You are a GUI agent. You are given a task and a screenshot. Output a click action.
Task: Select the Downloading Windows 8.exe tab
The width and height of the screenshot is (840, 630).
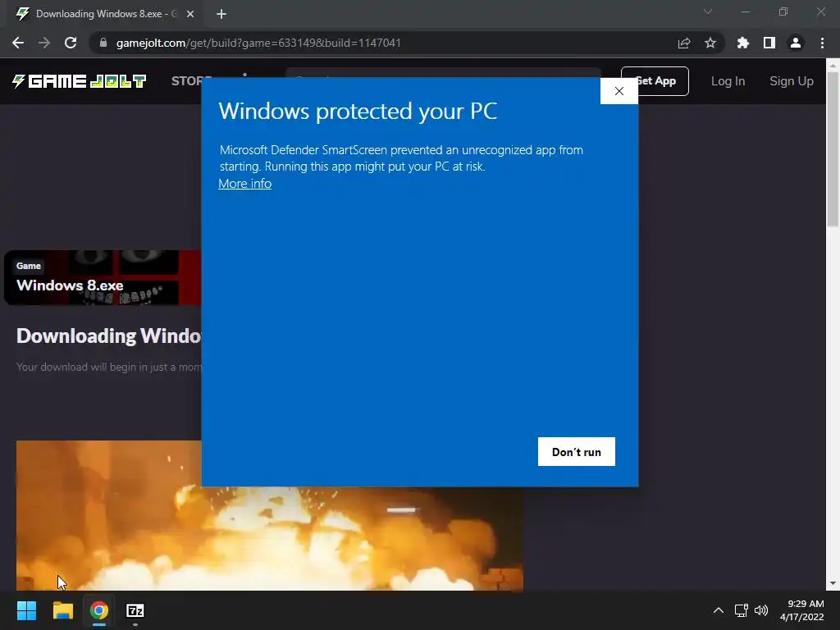[106, 14]
